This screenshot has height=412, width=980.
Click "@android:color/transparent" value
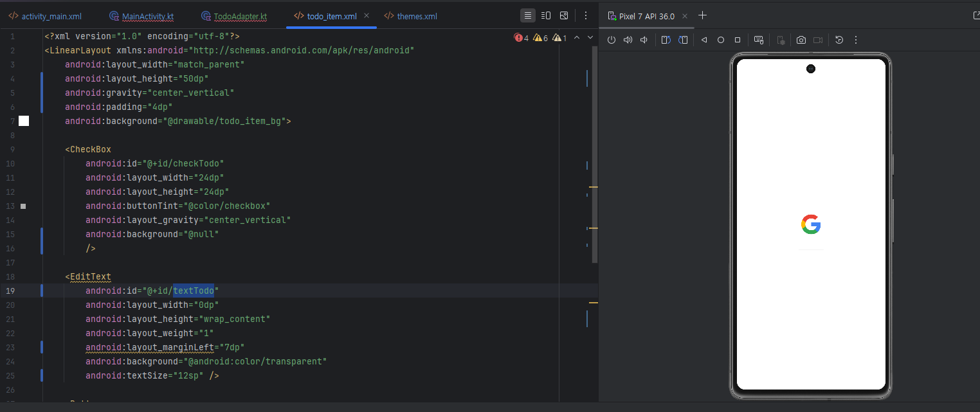point(255,361)
